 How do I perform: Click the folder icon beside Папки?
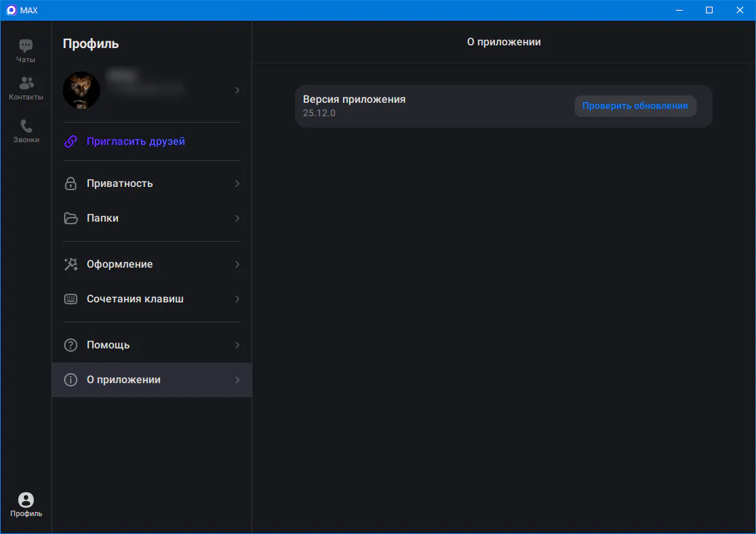click(71, 218)
